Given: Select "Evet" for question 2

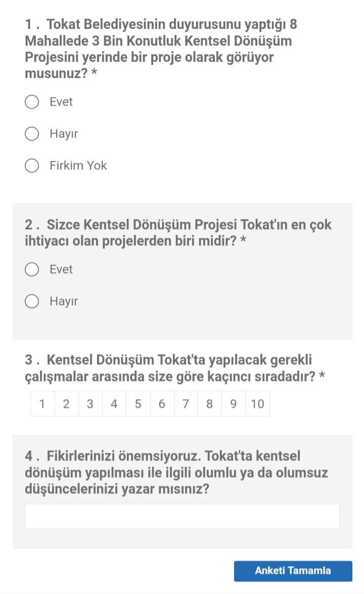Looking at the screenshot, I should [32, 270].
